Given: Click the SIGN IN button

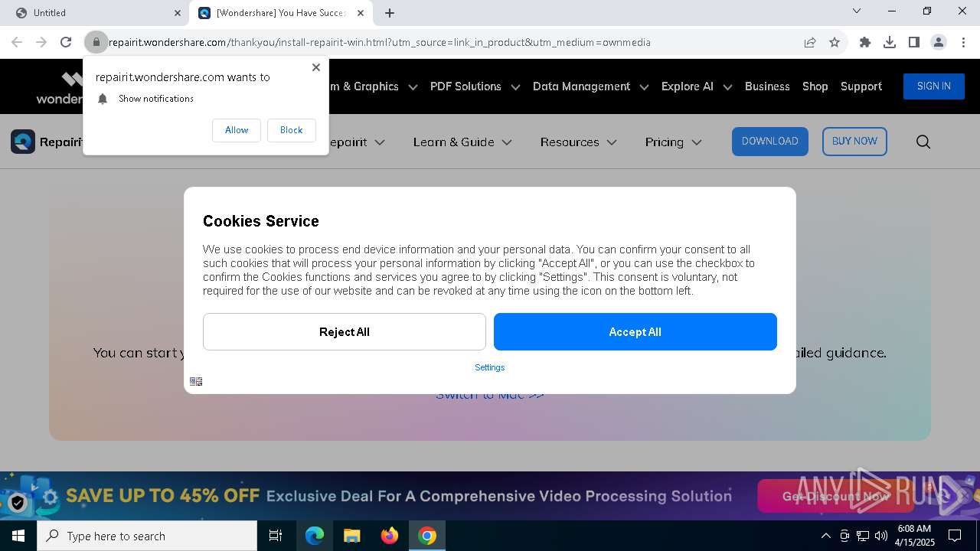Looking at the screenshot, I should tap(934, 86).
